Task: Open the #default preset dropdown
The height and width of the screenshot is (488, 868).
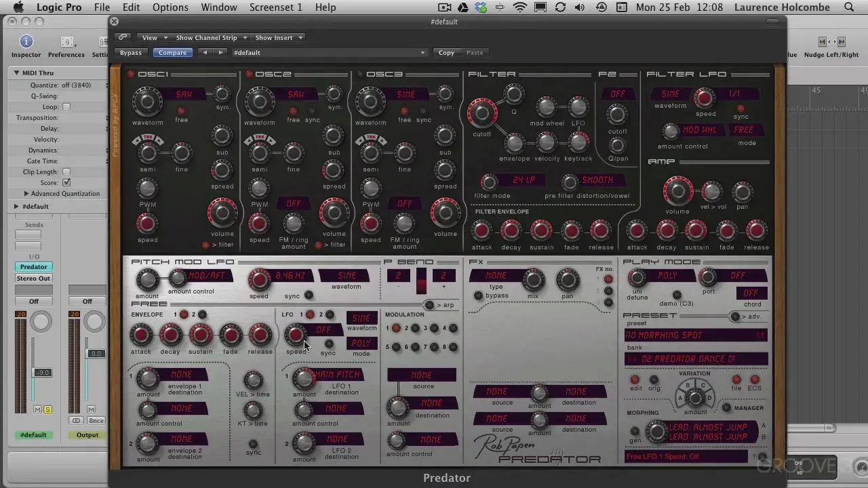Action: 329,52
